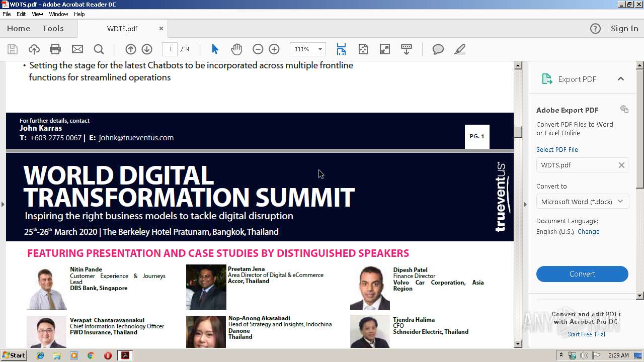This screenshot has width=644, height=362.
Task: Open the View menu
Action: coord(37,14)
